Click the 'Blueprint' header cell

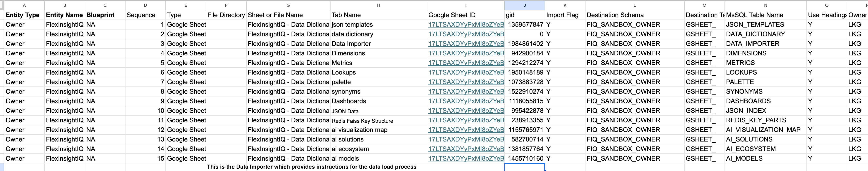(105, 15)
